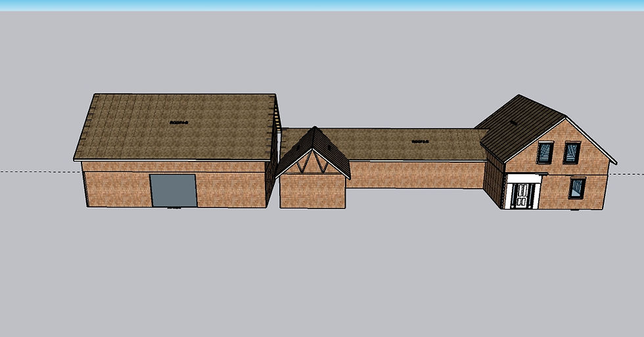Click the white double front door

click(x=522, y=196)
